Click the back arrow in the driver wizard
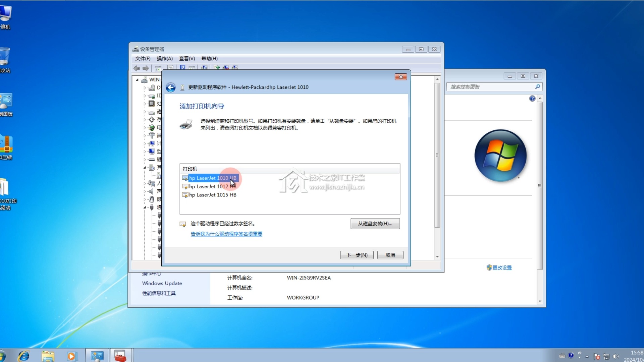 click(x=171, y=87)
